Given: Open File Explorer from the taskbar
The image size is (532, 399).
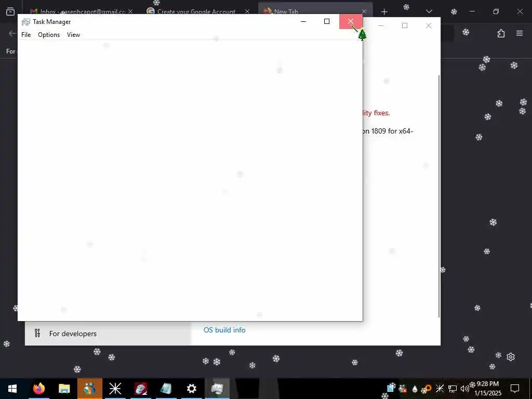Looking at the screenshot, I should click(x=64, y=389).
